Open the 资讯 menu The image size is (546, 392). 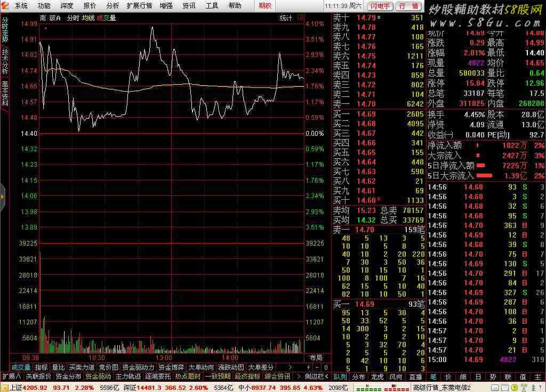point(189,5)
